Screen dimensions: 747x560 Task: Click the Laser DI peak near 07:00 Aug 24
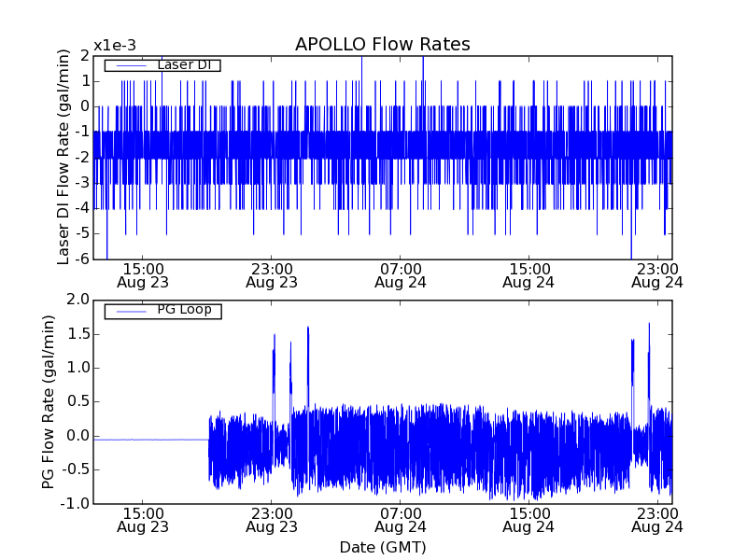(x=423, y=60)
